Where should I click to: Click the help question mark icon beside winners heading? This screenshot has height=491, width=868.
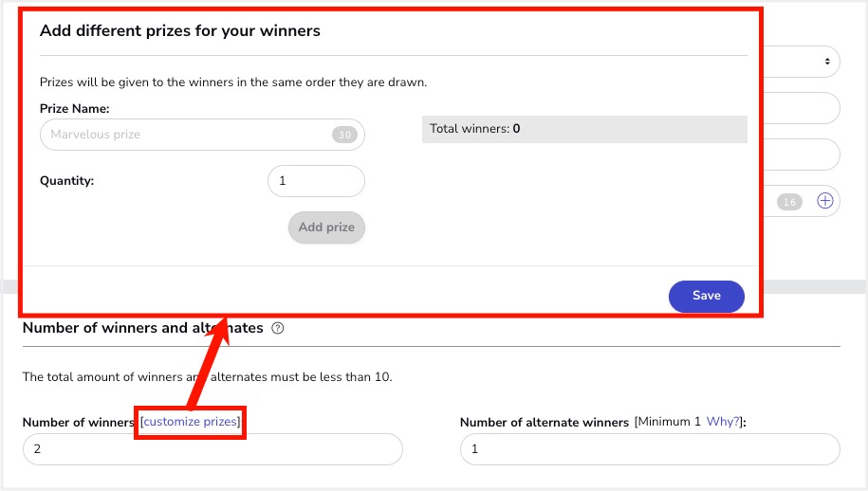(277, 328)
